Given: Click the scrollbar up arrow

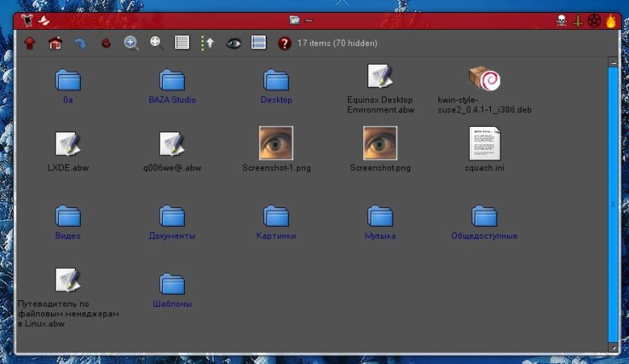Looking at the screenshot, I should coord(613,62).
